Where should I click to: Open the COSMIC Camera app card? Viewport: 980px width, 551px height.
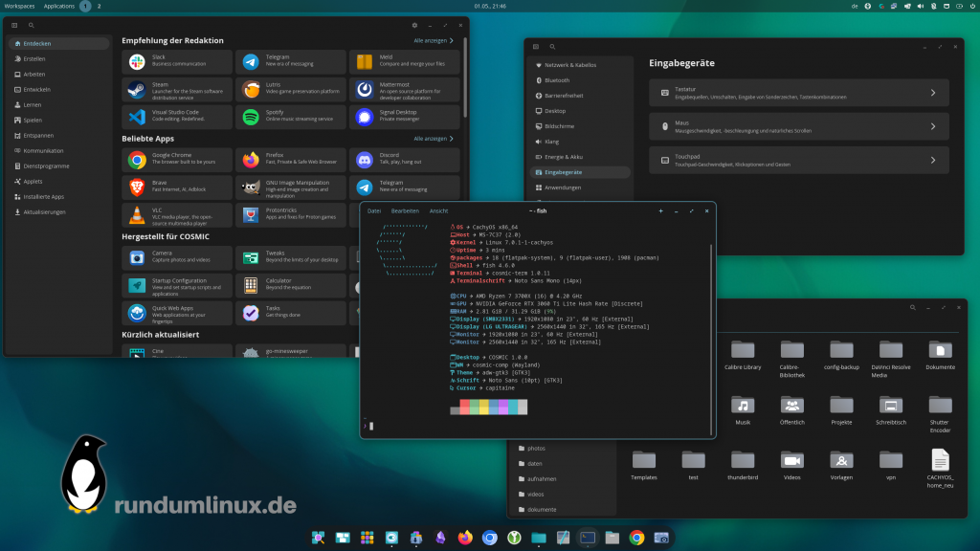pos(177,258)
